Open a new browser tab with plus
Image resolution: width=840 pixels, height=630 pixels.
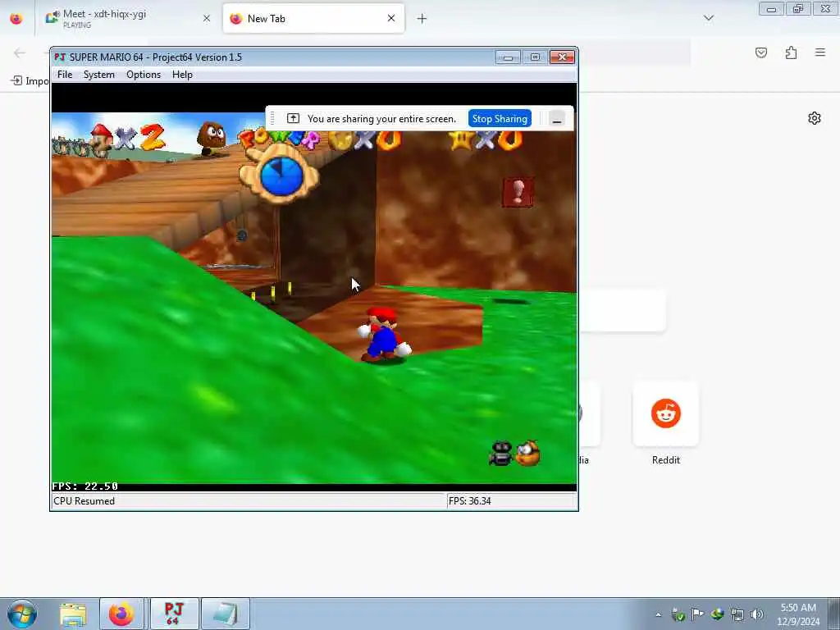422,19
